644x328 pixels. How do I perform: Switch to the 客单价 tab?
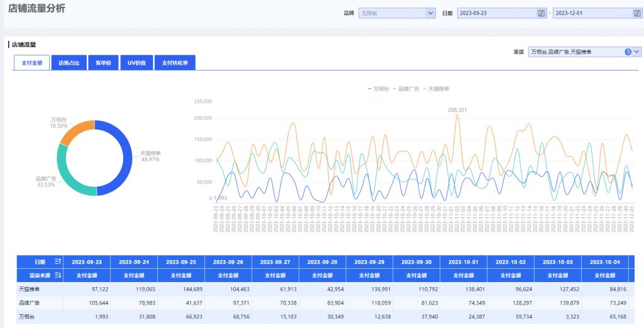click(x=104, y=63)
